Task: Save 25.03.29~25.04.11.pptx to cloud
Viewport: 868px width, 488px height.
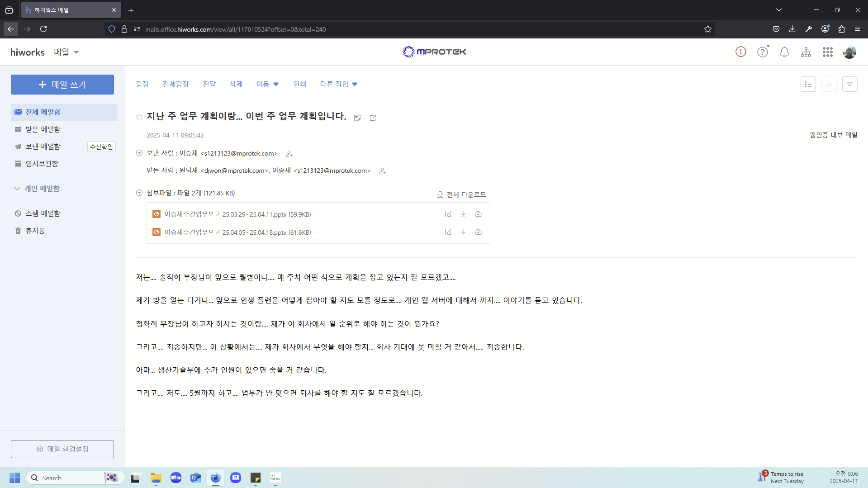Action: [479, 214]
